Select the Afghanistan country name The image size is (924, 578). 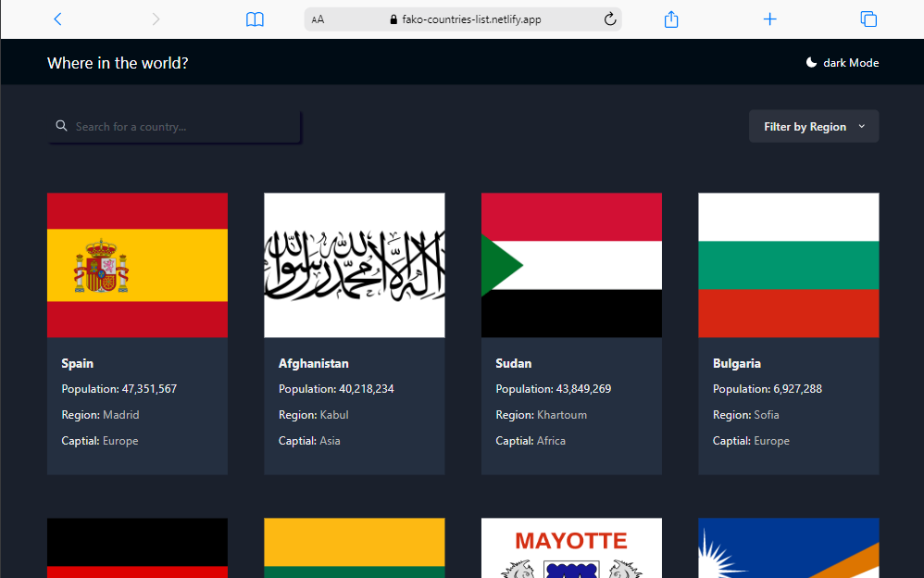314,363
